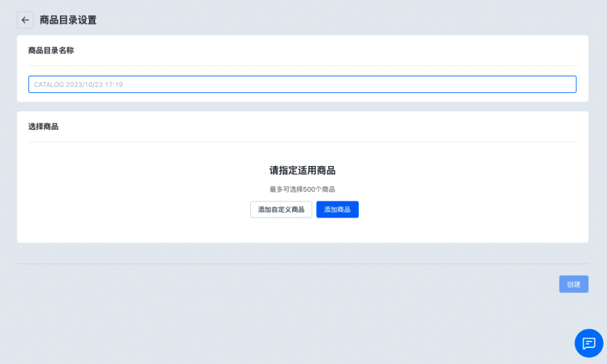This screenshot has width=607, height=364.
Task: Click the divider line under 选择商品
Action: tap(302, 142)
